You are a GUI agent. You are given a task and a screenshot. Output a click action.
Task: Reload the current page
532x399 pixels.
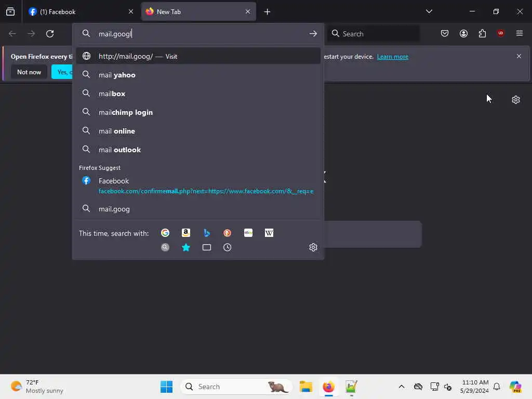(x=50, y=34)
